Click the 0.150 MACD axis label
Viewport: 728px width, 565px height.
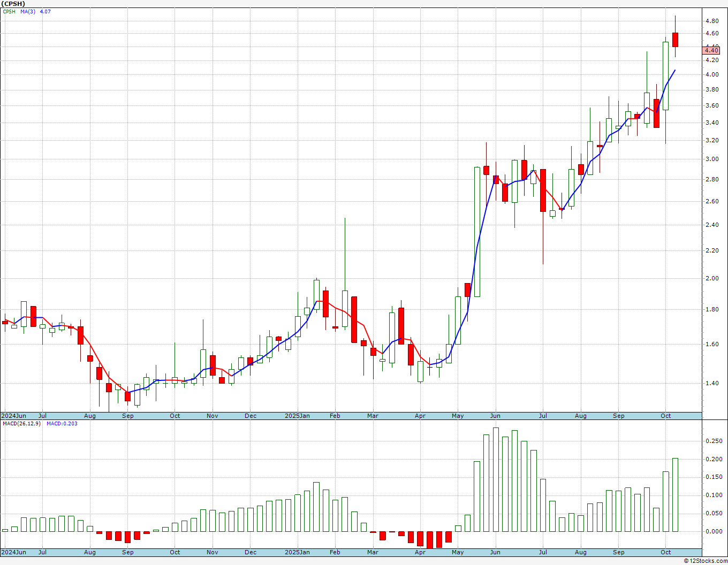point(714,477)
